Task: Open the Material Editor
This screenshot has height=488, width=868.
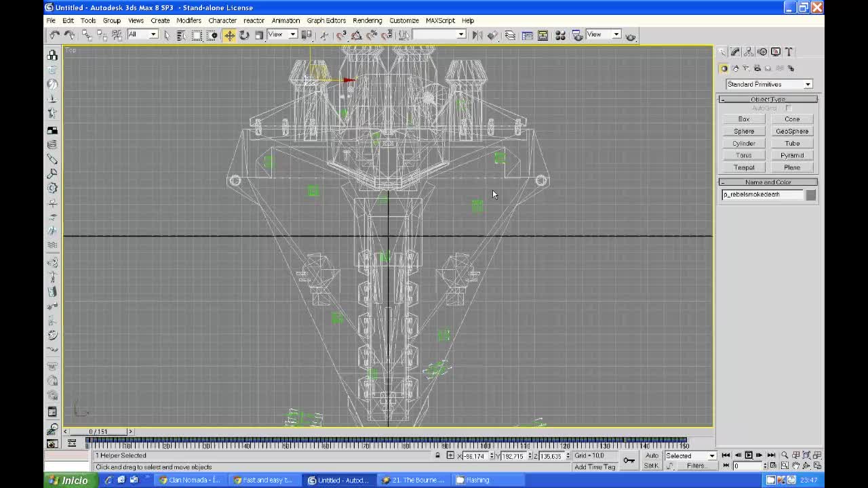Action: 560,35
